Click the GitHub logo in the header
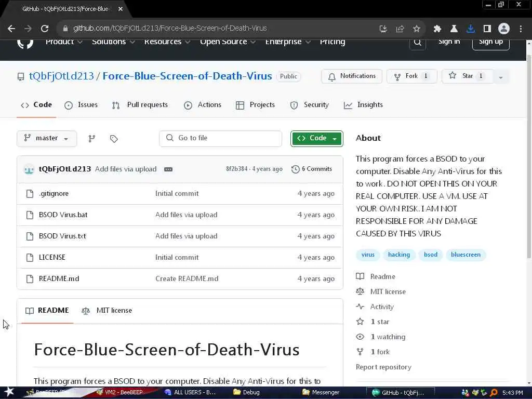532x399 pixels. tap(25, 44)
